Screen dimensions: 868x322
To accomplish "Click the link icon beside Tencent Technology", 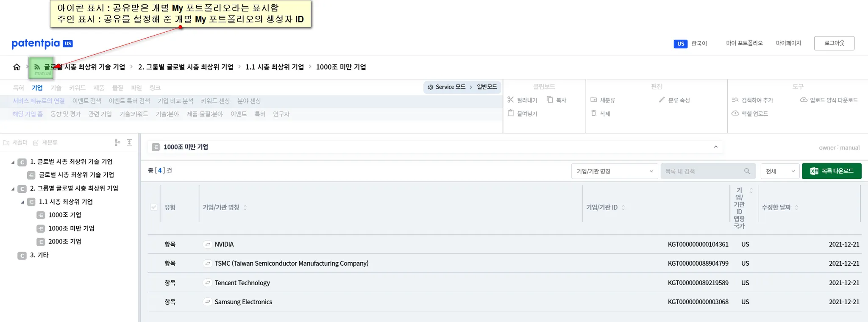I will (207, 283).
